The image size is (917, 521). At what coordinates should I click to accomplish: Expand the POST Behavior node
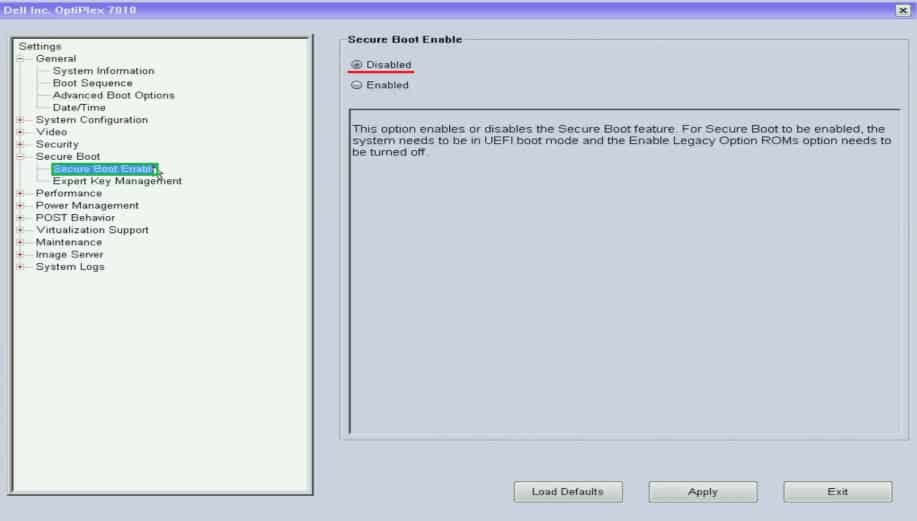(20, 218)
